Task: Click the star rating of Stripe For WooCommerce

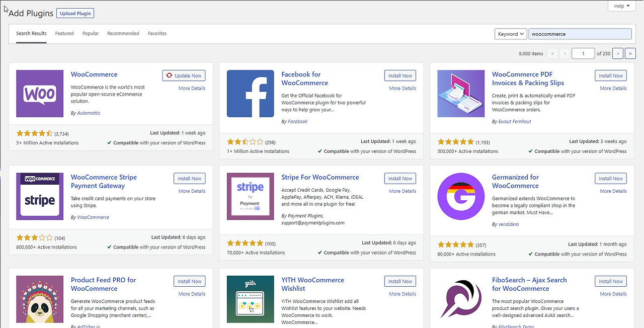Action: 245,243
